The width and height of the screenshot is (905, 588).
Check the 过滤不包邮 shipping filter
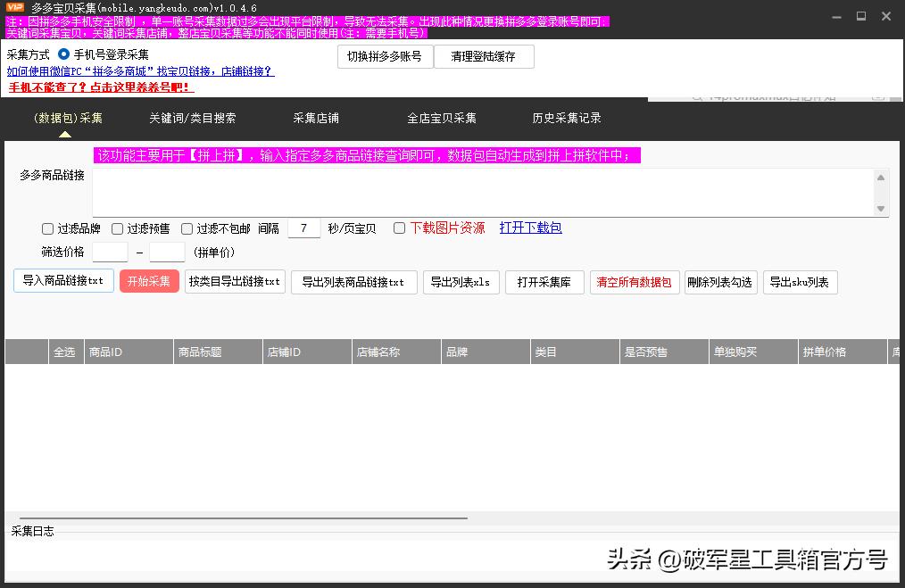point(186,228)
